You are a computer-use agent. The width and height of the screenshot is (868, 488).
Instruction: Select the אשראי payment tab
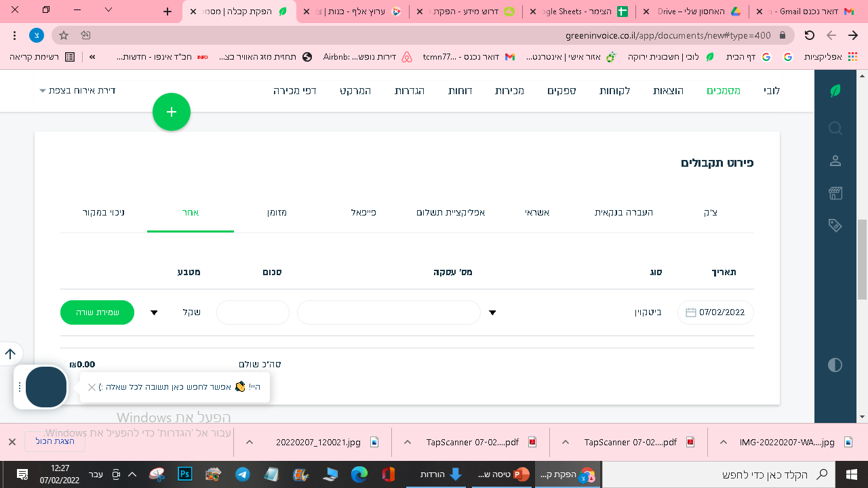[x=537, y=213]
